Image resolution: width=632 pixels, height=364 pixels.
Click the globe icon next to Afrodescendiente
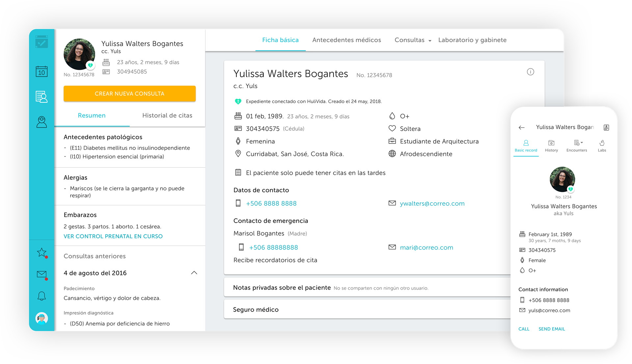392,154
